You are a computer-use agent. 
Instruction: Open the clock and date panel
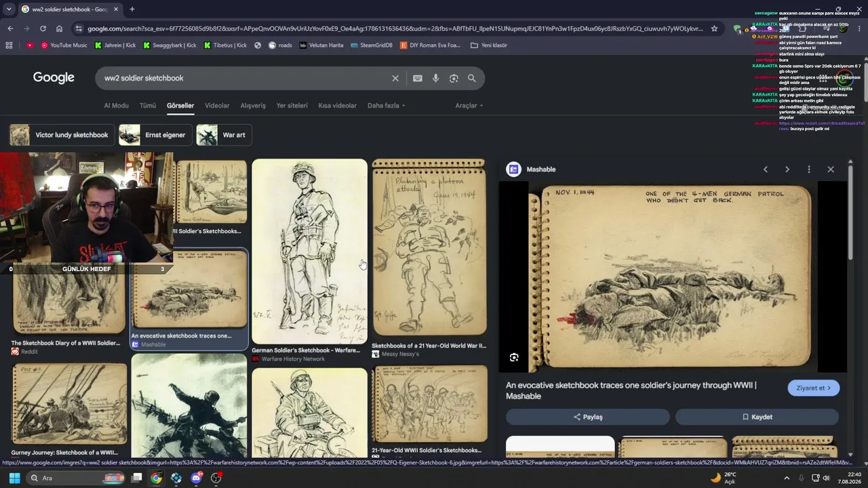tap(848, 478)
